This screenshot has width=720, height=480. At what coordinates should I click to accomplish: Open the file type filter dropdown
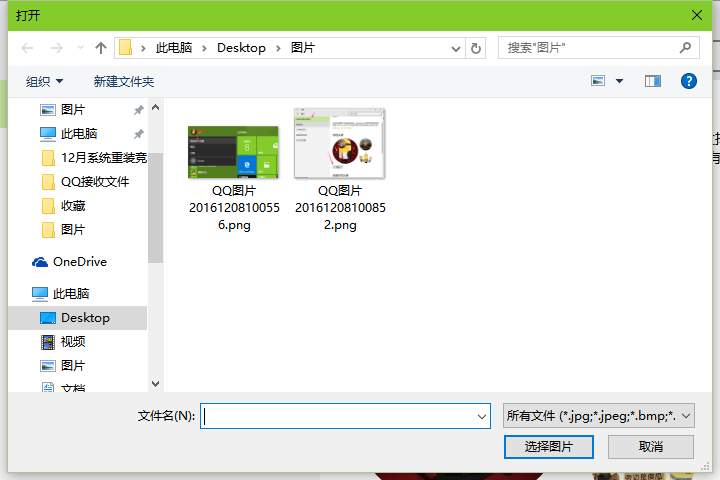tap(598, 415)
